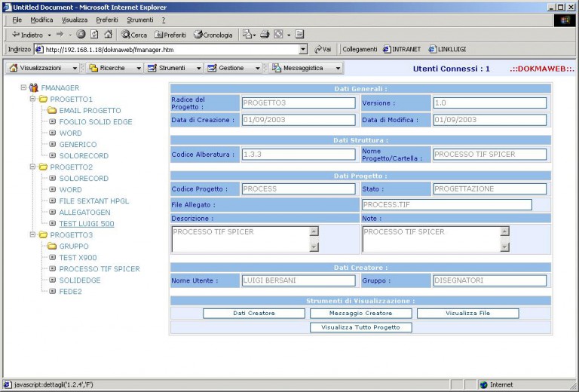The image size is (579, 392).
Task: Click the Dati Creatore button
Action: coord(254,313)
